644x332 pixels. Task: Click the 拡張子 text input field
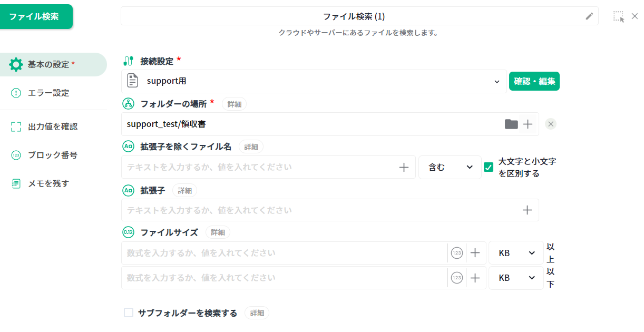[x=316, y=210]
